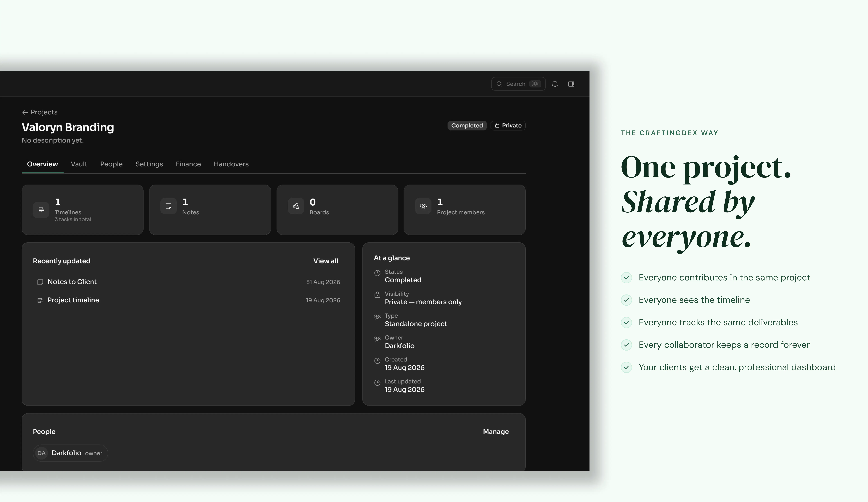Click the Timelines card icon
868x502 pixels.
coord(41,210)
